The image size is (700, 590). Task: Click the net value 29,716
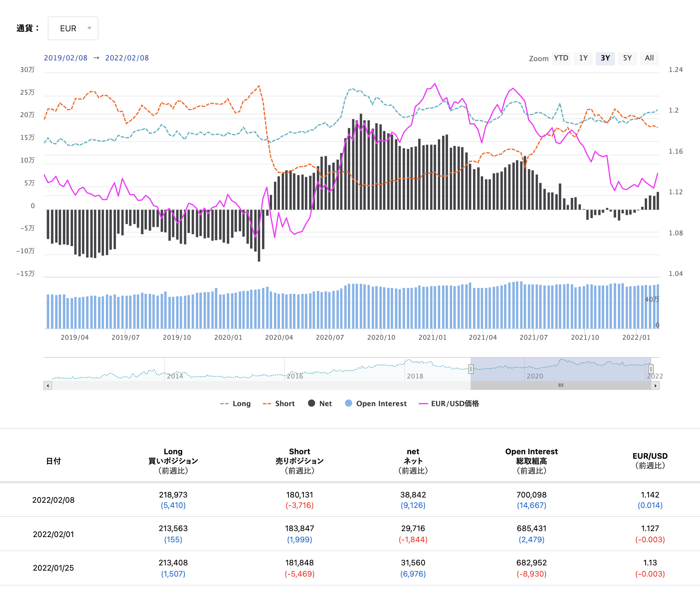tap(413, 528)
